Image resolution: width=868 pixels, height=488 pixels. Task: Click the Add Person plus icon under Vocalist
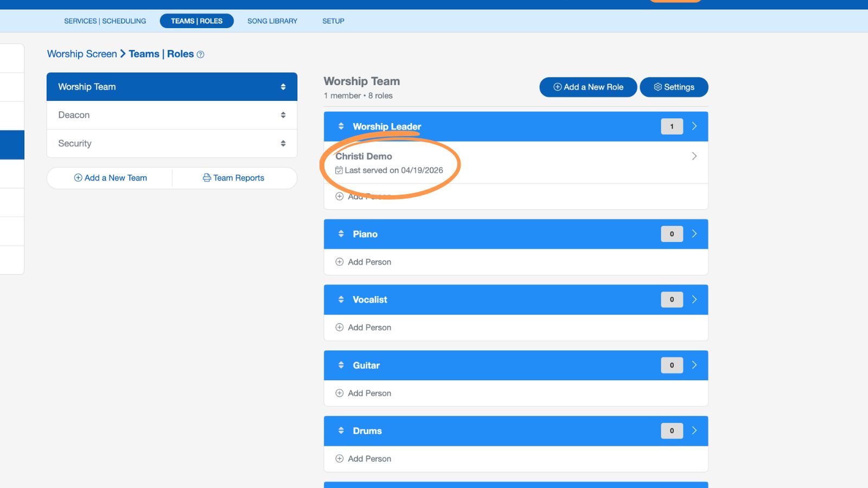[x=340, y=328]
